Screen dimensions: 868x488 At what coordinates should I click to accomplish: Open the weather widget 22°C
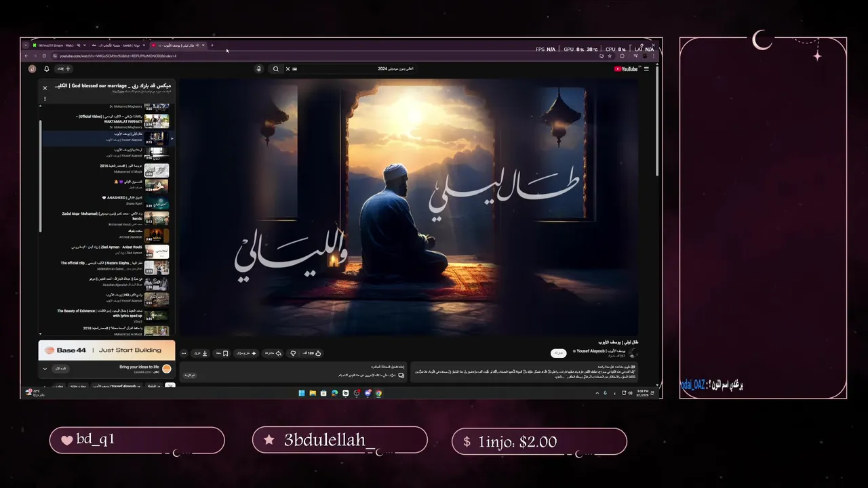(36, 393)
